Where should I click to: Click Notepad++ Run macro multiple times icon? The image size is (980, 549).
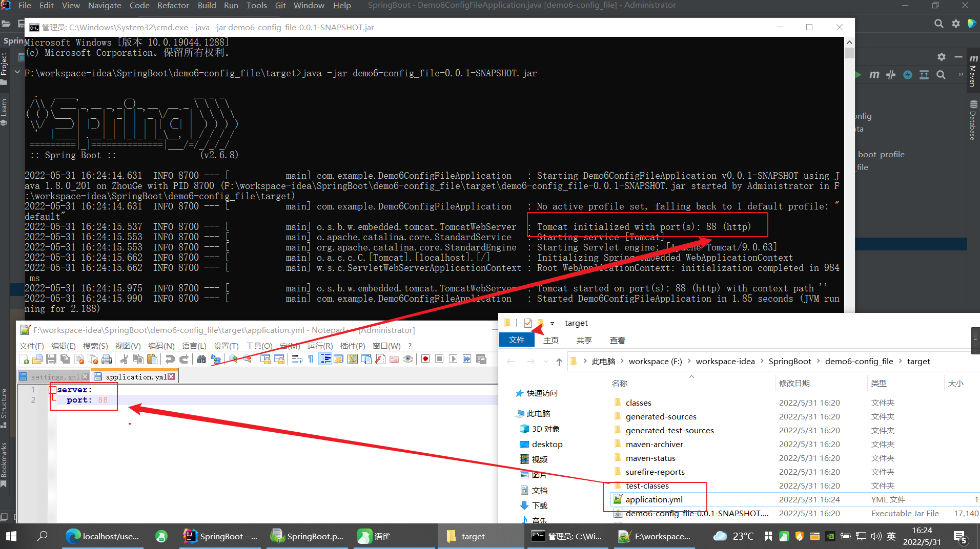tap(467, 359)
